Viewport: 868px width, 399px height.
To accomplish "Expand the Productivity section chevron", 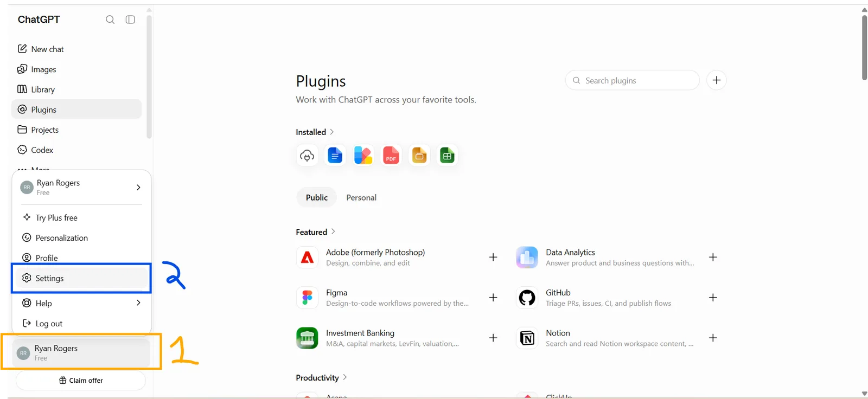I will pyautogui.click(x=345, y=377).
